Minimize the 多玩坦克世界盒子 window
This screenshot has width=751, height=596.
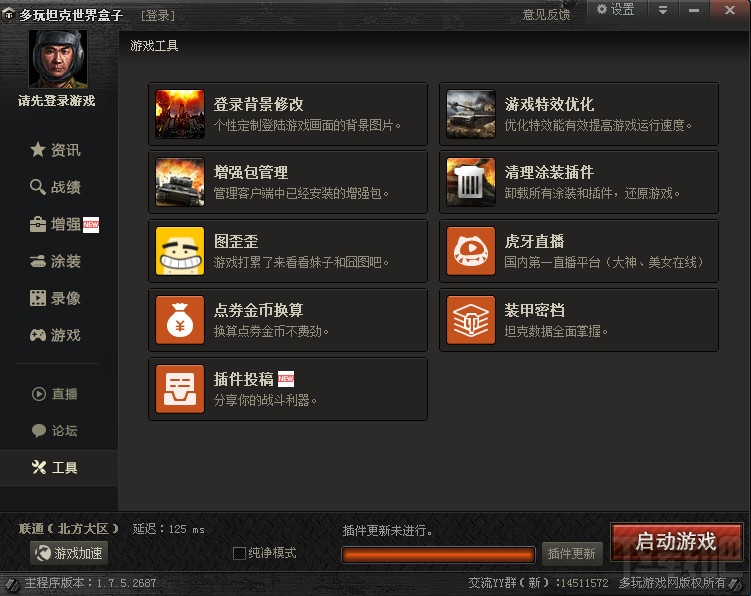point(694,10)
